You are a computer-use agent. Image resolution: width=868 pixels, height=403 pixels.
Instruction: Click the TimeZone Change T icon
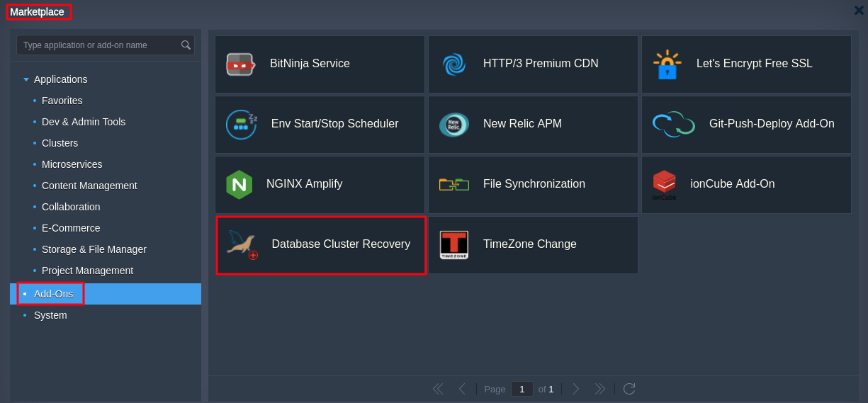click(x=453, y=245)
